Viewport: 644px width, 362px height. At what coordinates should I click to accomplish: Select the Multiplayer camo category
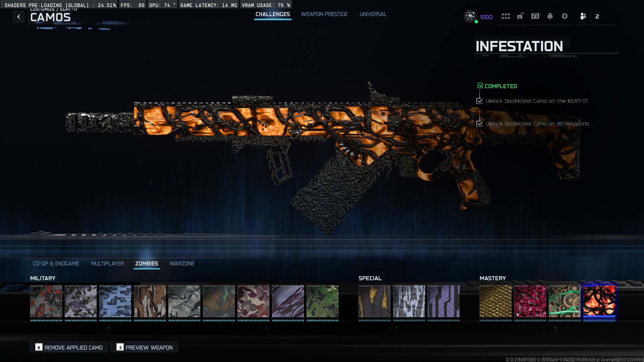click(x=108, y=263)
